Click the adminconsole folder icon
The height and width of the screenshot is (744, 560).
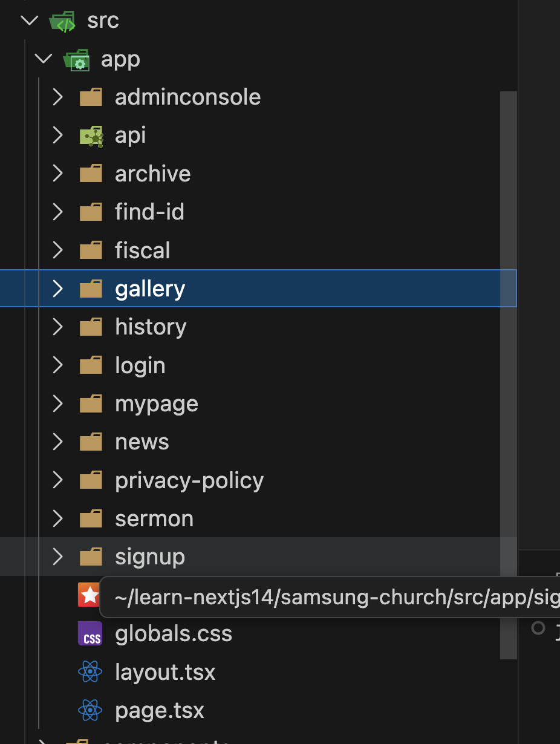(x=91, y=97)
